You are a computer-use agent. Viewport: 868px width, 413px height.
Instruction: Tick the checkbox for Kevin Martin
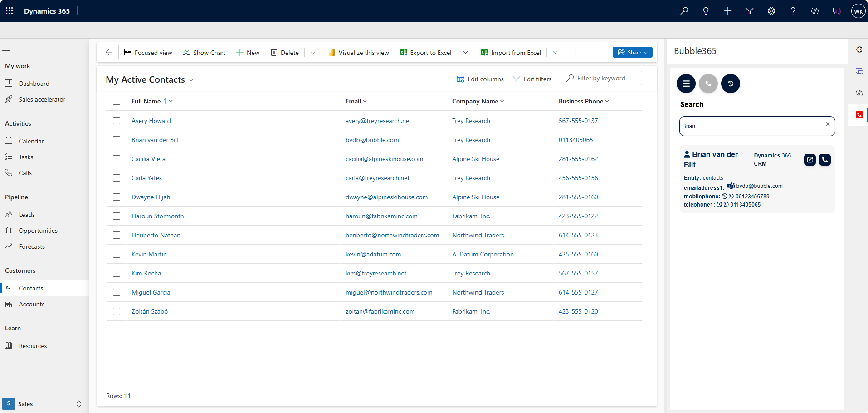click(x=117, y=254)
